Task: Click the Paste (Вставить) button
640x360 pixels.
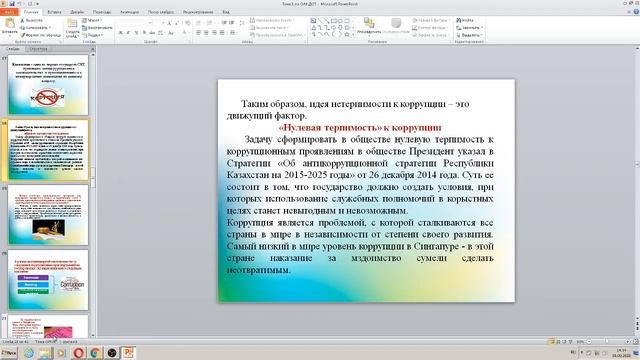Action: 9,27
